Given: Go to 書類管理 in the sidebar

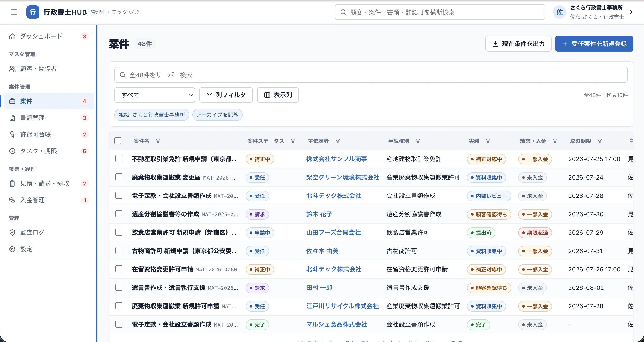Looking at the screenshot, I should point(48,118).
